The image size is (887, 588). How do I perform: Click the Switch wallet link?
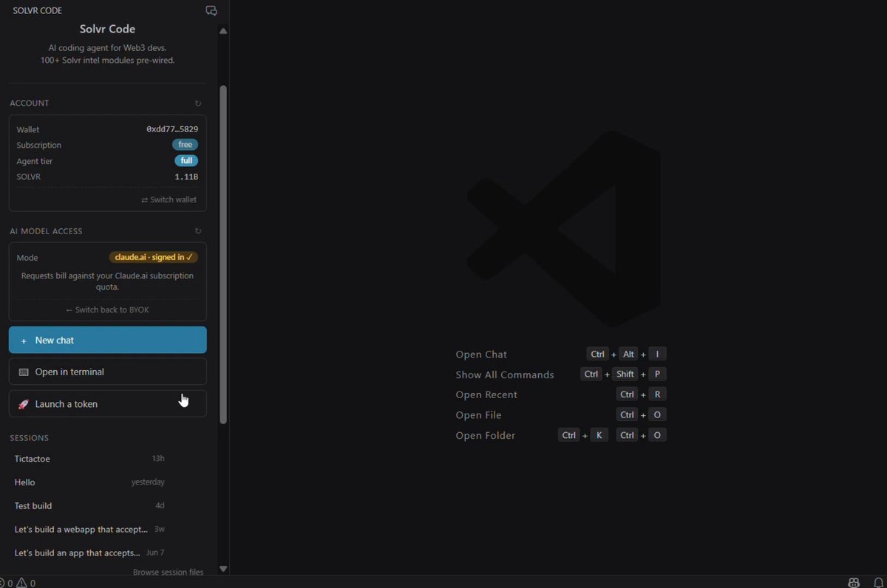(169, 200)
